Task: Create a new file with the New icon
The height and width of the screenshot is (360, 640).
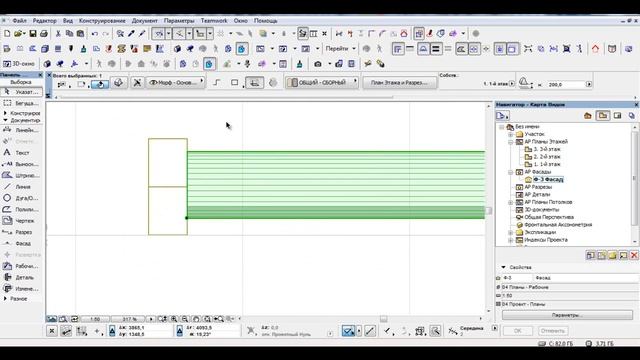Action: point(7,34)
